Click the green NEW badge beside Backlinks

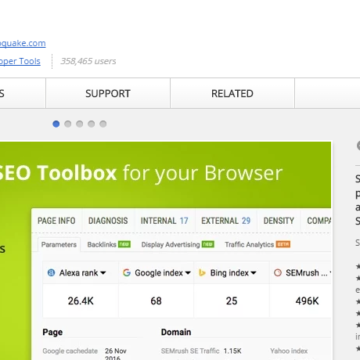[x=124, y=245]
